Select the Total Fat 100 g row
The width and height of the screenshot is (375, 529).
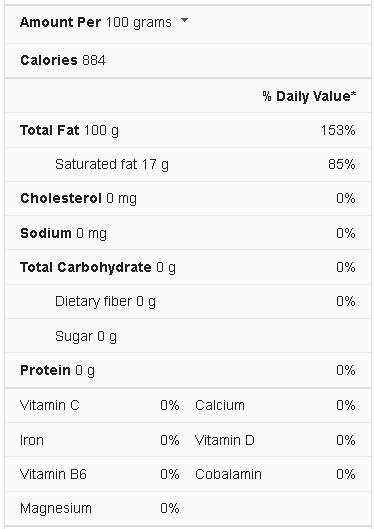point(188,130)
